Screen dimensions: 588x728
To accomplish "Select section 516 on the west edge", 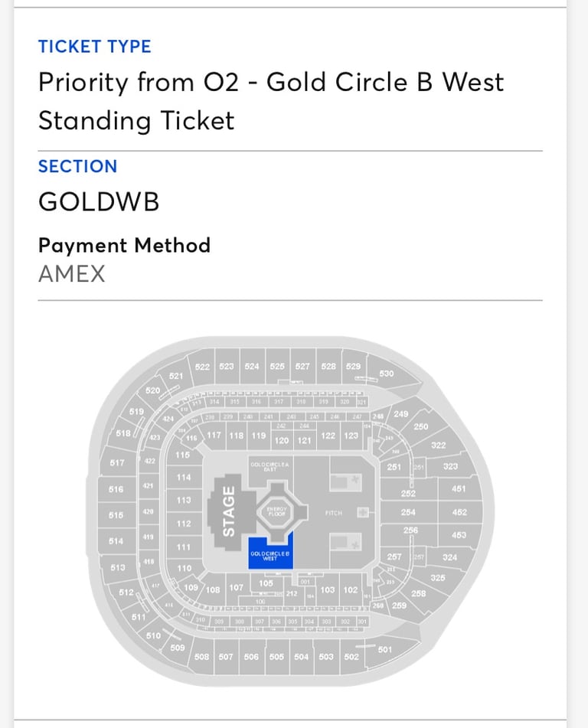I will pyautogui.click(x=116, y=489).
